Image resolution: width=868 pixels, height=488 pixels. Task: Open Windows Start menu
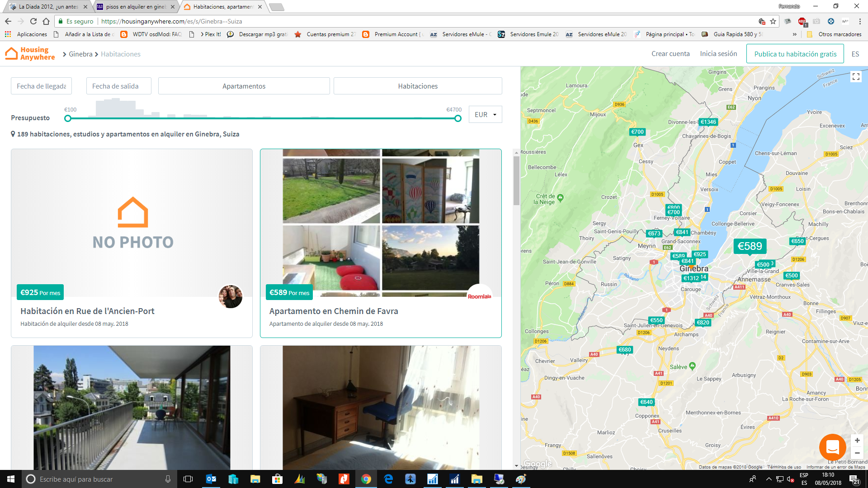11,479
